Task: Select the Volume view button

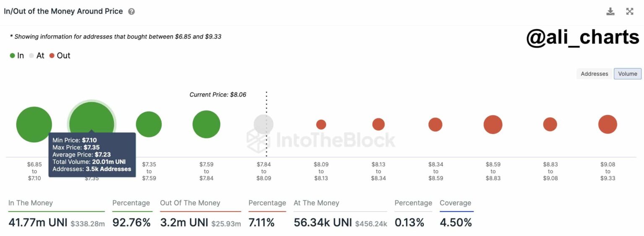Action: click(627, 74)
